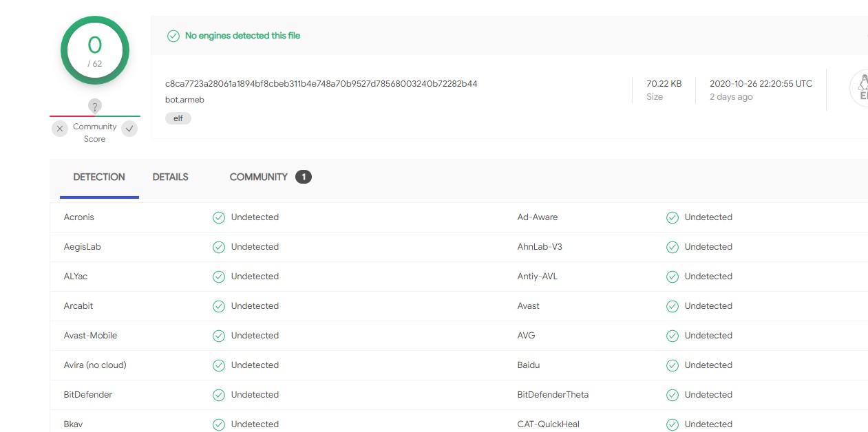Click the Acronis undetected check icon

[219, 217]
